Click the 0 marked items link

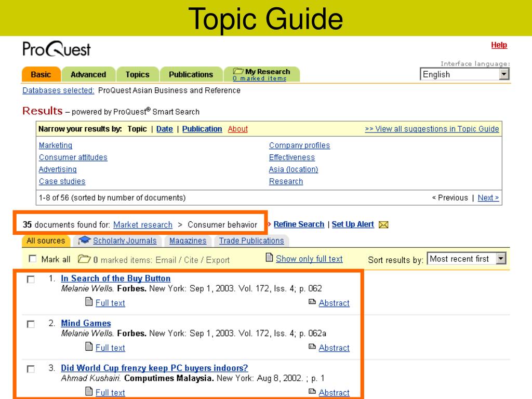[x=260, y=78]
